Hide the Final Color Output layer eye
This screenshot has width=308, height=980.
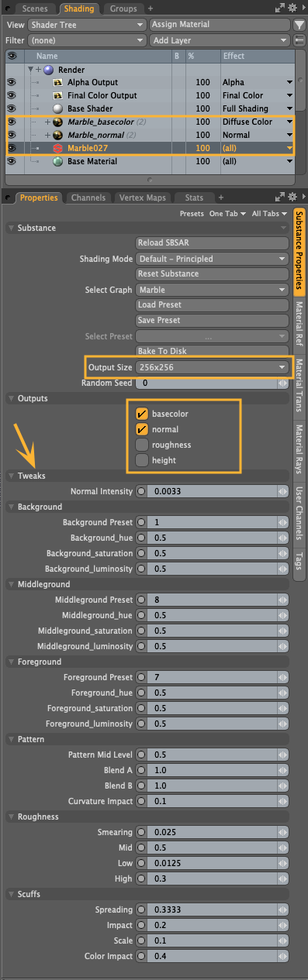11,95
